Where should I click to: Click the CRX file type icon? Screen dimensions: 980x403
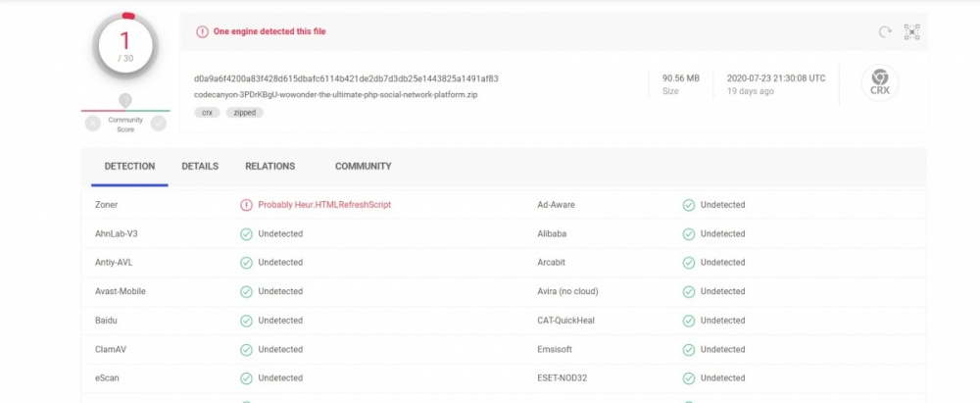coord(880,82)
